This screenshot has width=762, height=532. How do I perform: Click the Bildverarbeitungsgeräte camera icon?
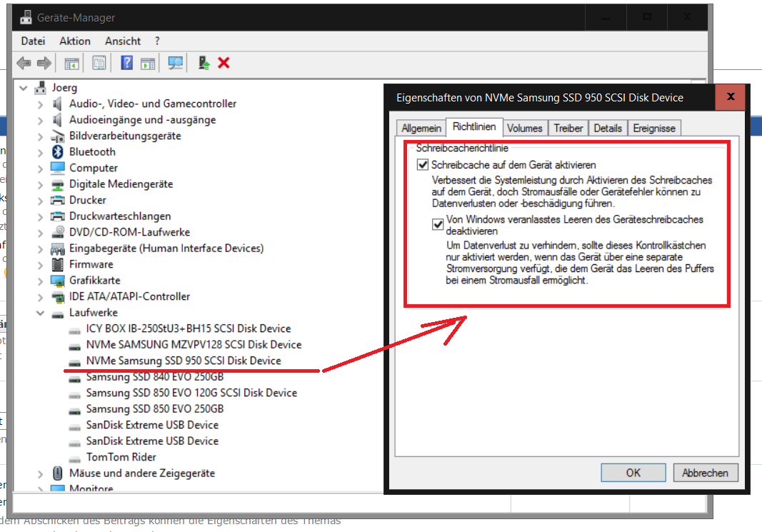click(x=58, y=136)
